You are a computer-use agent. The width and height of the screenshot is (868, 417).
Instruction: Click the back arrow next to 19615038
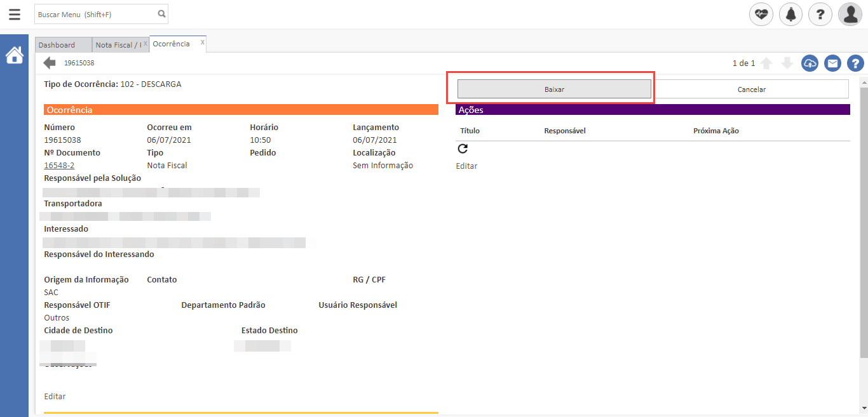[x=50, y=63]
